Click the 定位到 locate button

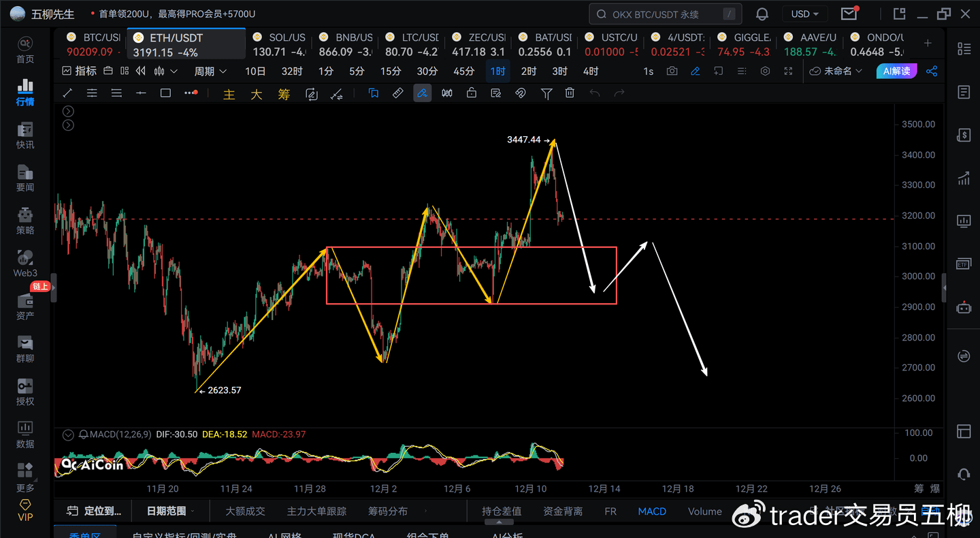(x=95, y=511)
